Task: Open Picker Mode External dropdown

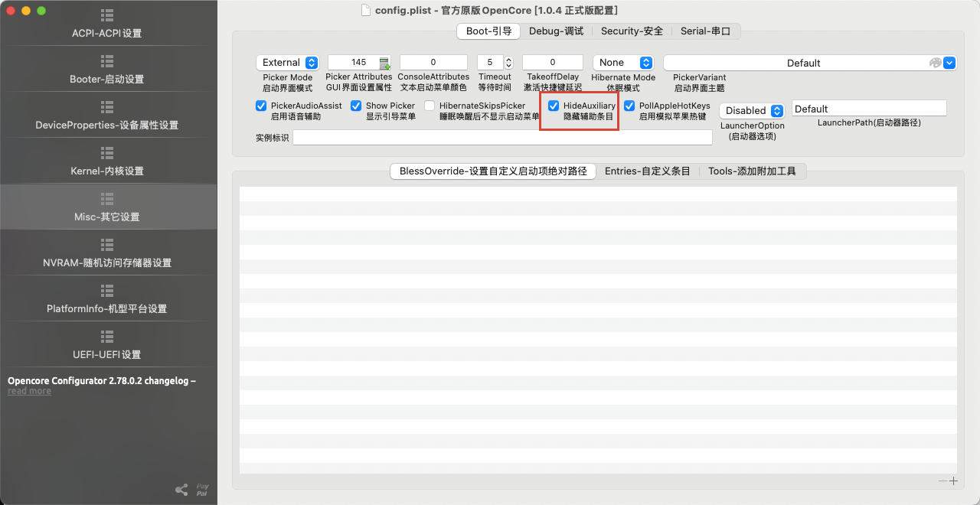Action: coord(288,63)
